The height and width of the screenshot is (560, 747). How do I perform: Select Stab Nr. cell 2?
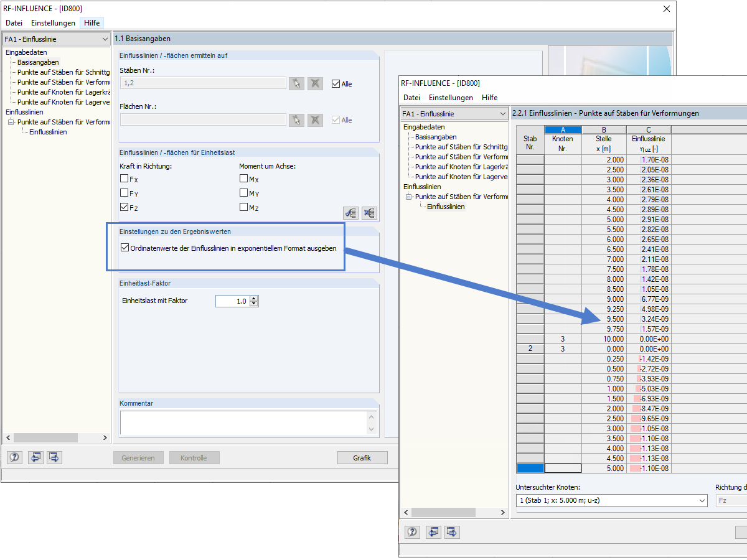[530, 349]
